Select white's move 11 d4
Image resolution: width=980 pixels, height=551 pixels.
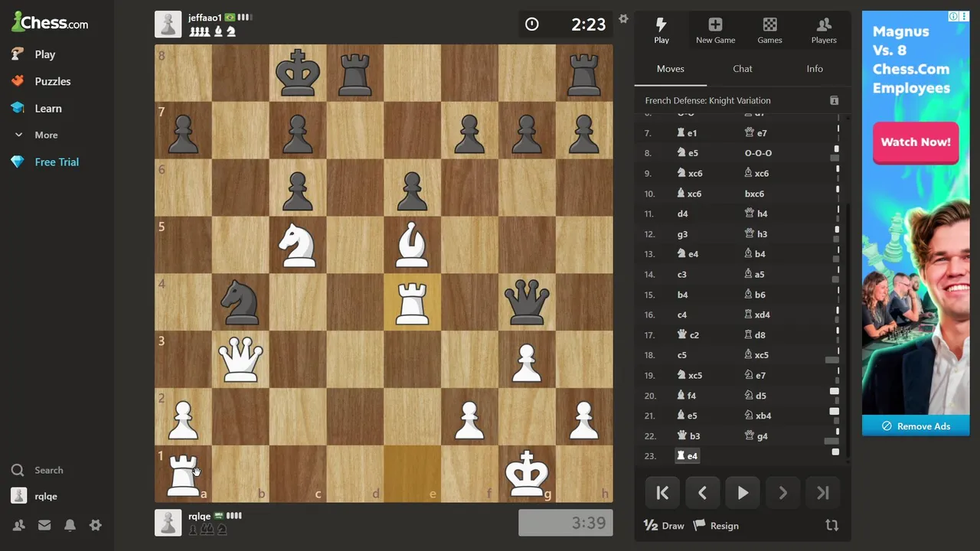pos(682,214)
